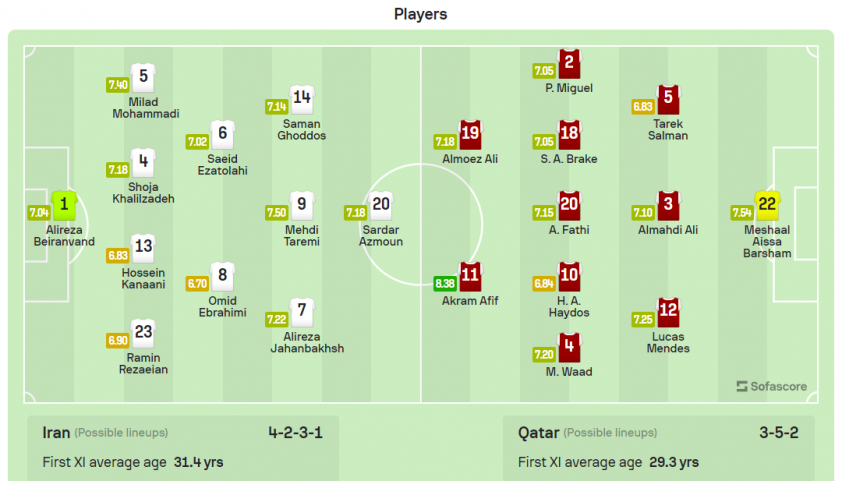The width and height of the screenshot is (842, 481).
Task: Select Qatar's 3-5-2 formation label
Action: pyautogui.click(x=779, y=433)
